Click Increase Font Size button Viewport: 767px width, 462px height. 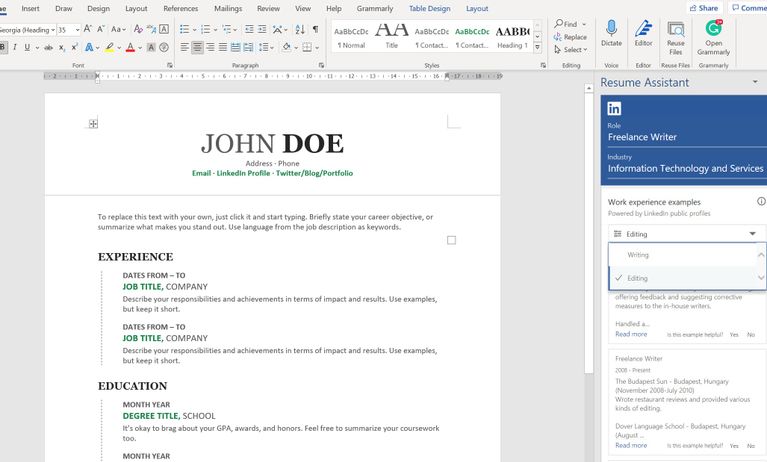pyautogui.click(x=88, y=29)
